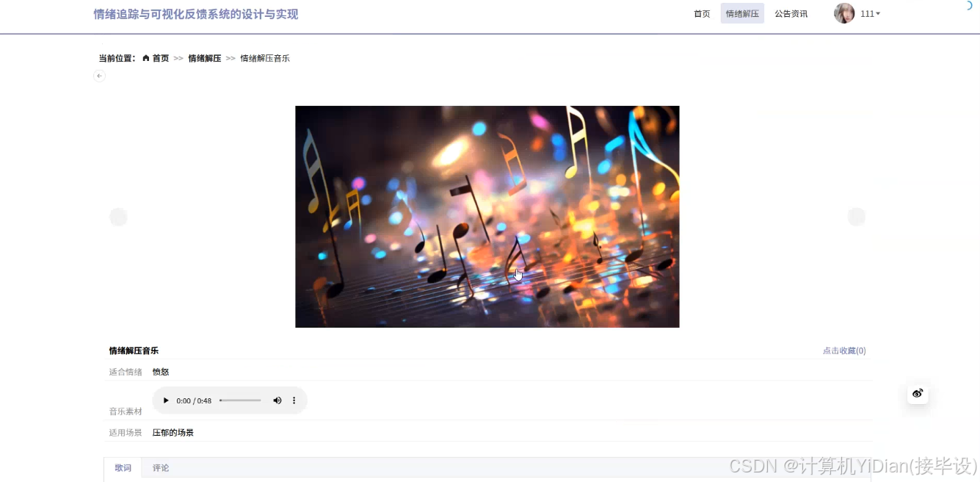Share via the Weibo icon

[x=918, y=393]
